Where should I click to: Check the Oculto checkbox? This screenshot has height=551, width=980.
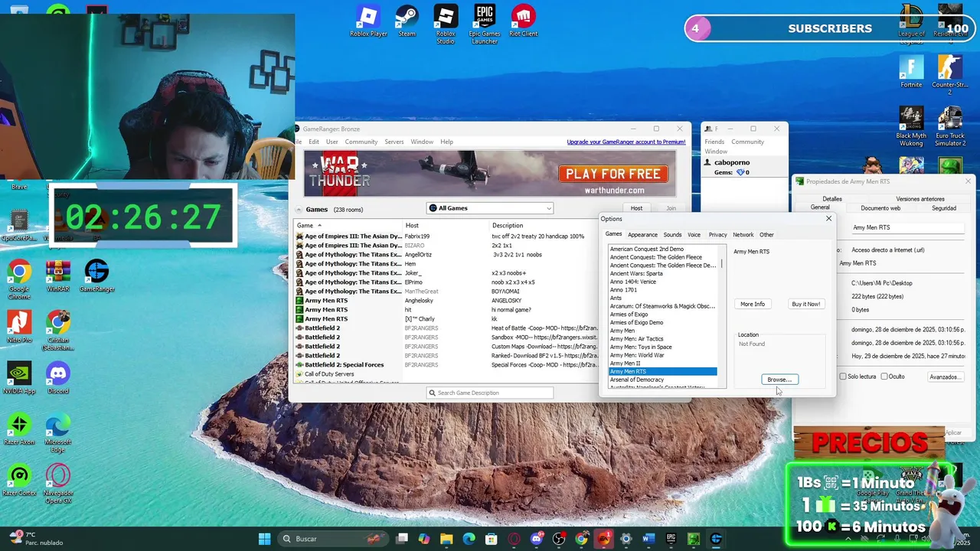pyautogui.click(x=884, y=377)
